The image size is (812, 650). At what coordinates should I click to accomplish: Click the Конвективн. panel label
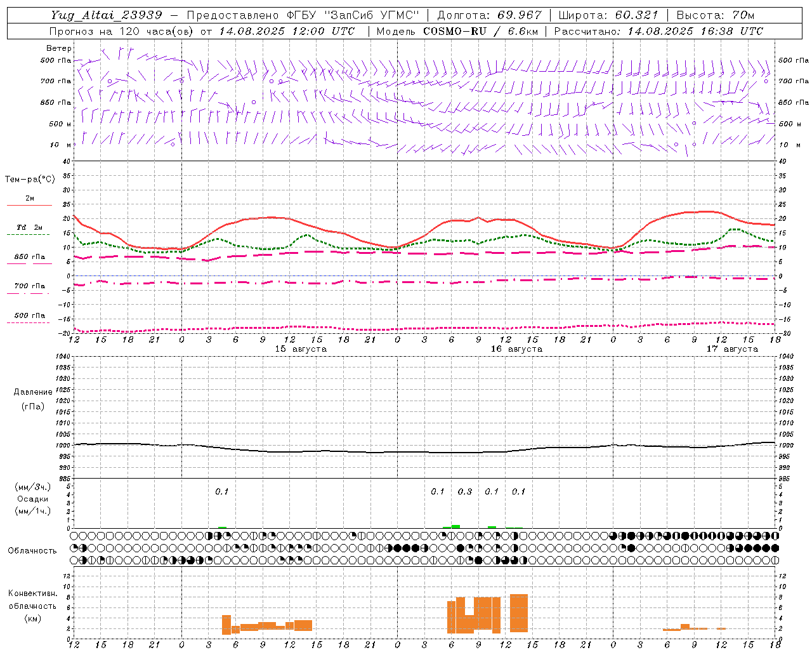[x=32, y=594]
